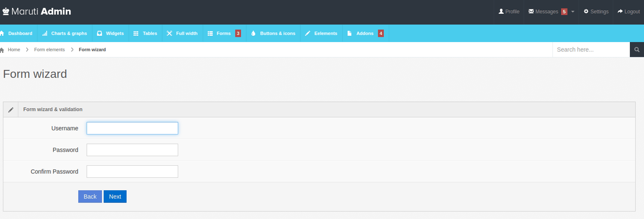Viewport: 644px width, 219px height.
Task: Click the Eelements pencil icon
Action: tap(307, 33)
